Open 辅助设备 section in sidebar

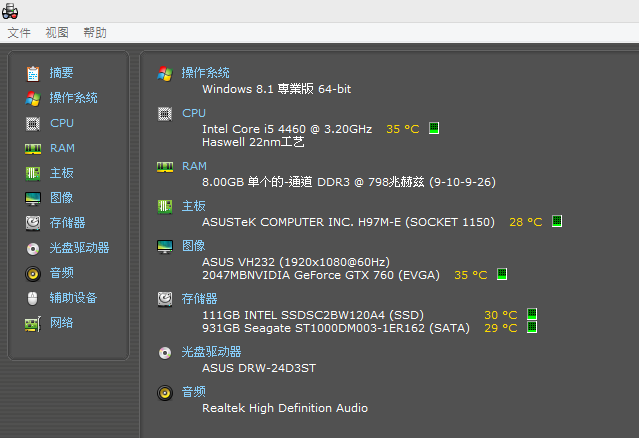pyautogui.click(x=73, y=298)
